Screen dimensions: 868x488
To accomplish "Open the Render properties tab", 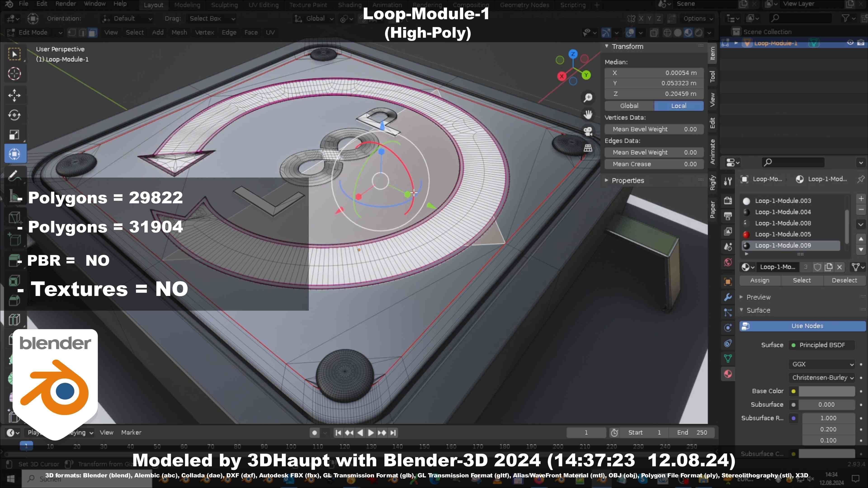I will point(728,200).
